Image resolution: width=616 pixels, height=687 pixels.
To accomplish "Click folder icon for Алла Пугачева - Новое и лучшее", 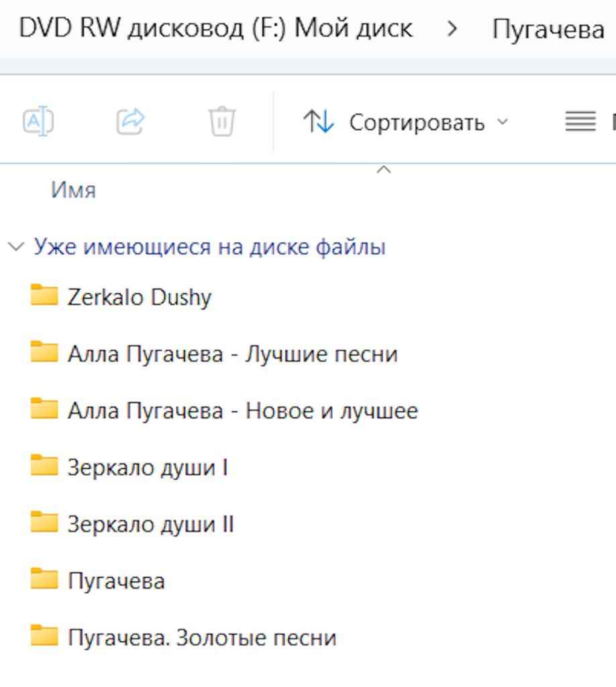I will click(44, 409).
